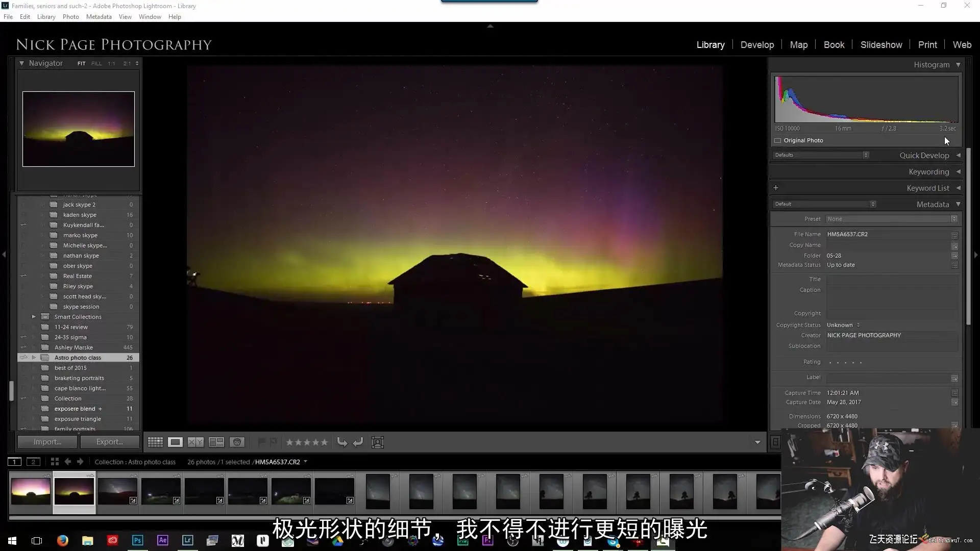The height and width of the screenshot is (551, 980).
Task: Add keyword with the plus icon
Action: 776,188
